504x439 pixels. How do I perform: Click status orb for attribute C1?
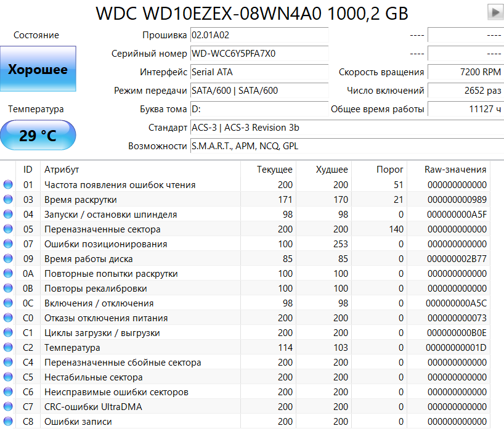pos(8,332)
